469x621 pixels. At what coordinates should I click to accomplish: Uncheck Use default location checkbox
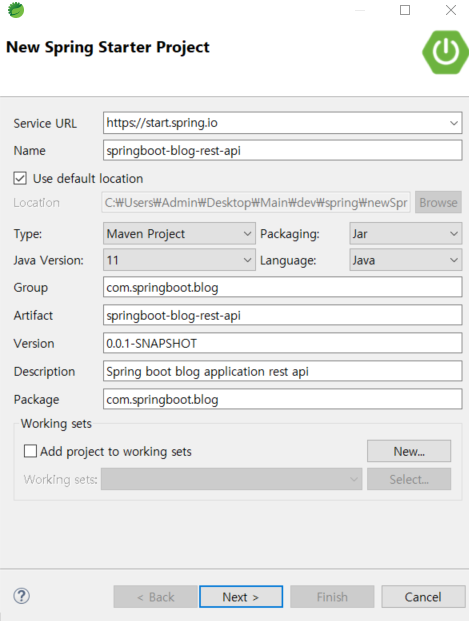[20, 178]
